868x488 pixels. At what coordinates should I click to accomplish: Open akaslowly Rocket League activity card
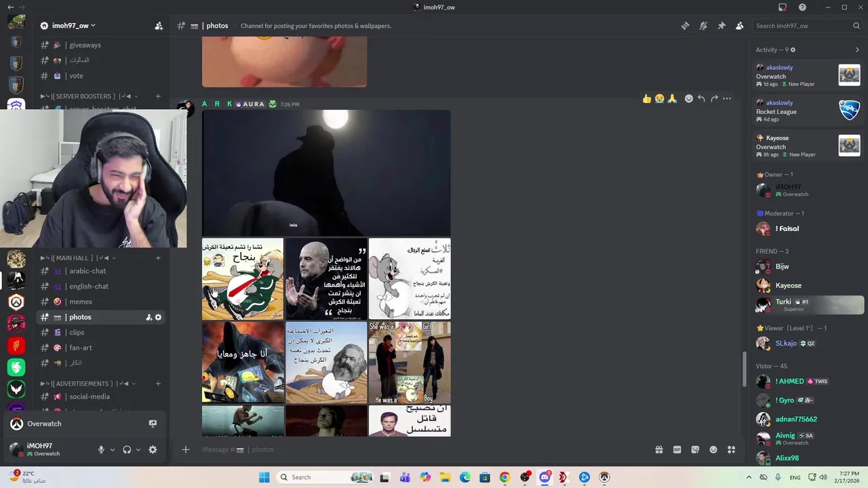click(x=808, y=110)
